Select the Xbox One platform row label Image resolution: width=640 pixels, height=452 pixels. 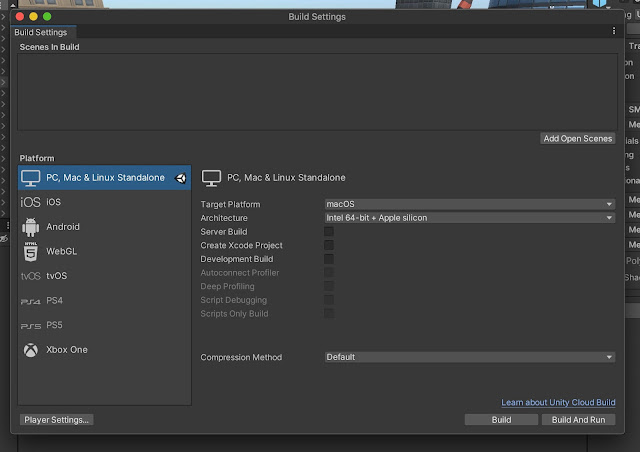tap(67, 350)
